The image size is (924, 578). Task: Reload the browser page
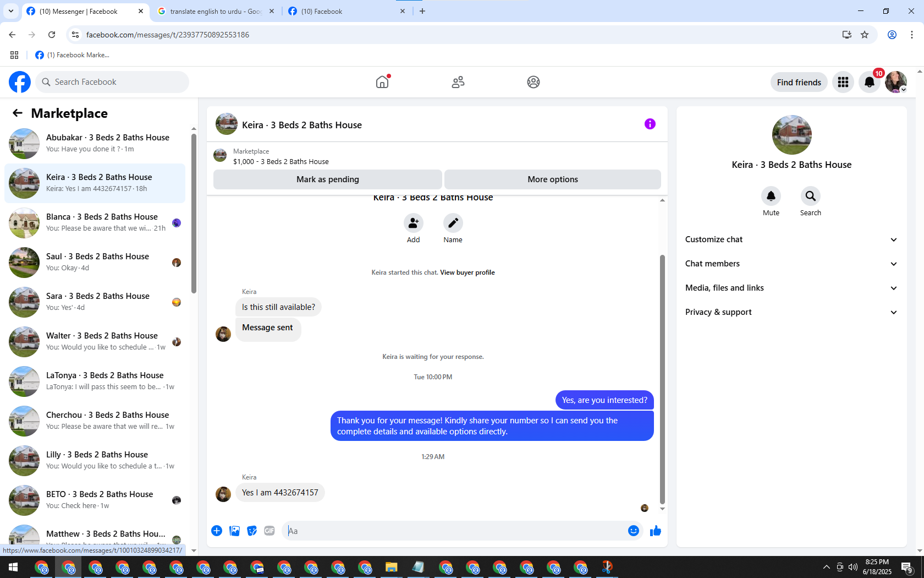tap(52, 35)
